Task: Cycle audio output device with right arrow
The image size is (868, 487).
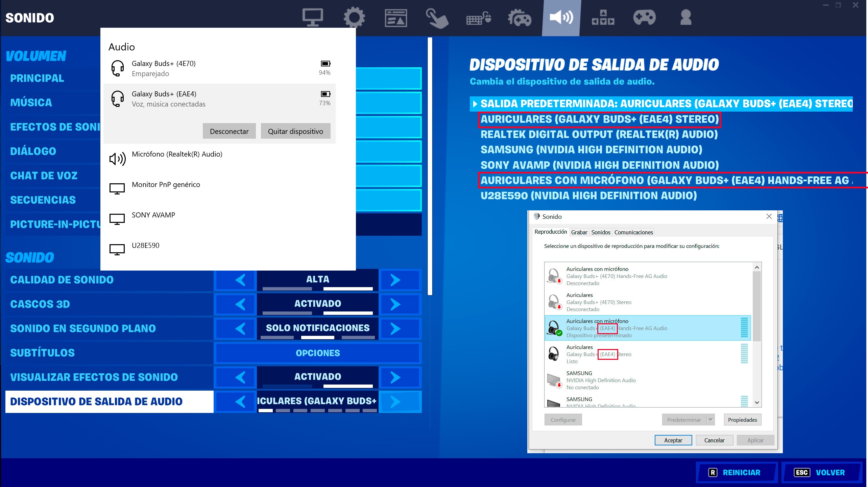Action: coord(395,401)
